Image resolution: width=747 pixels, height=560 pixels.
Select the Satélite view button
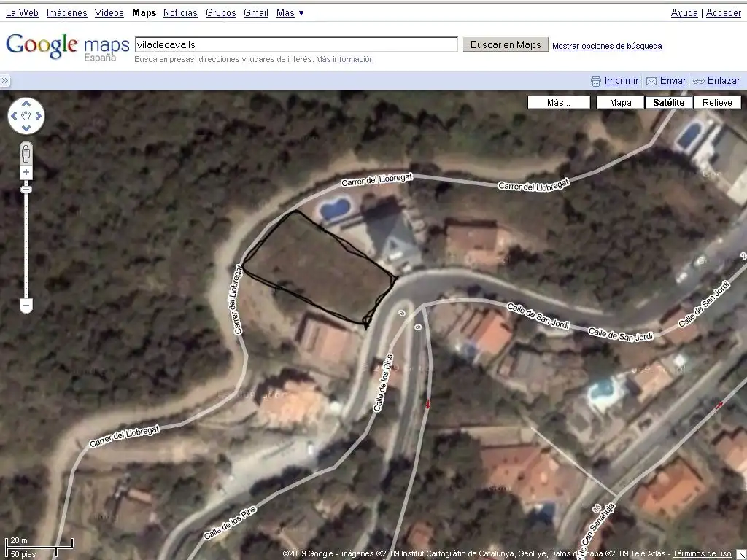pyautogui.click(x=669, y=102)
